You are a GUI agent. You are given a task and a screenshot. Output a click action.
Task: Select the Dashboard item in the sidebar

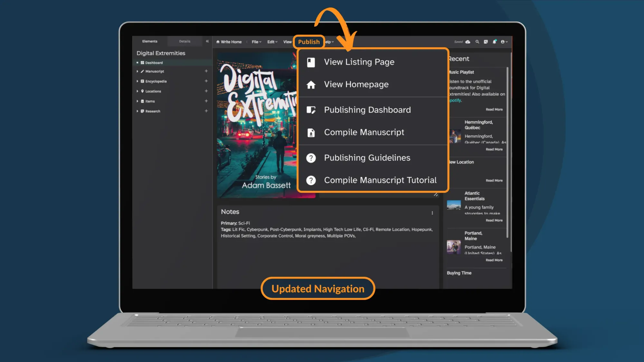coord(154,62)
